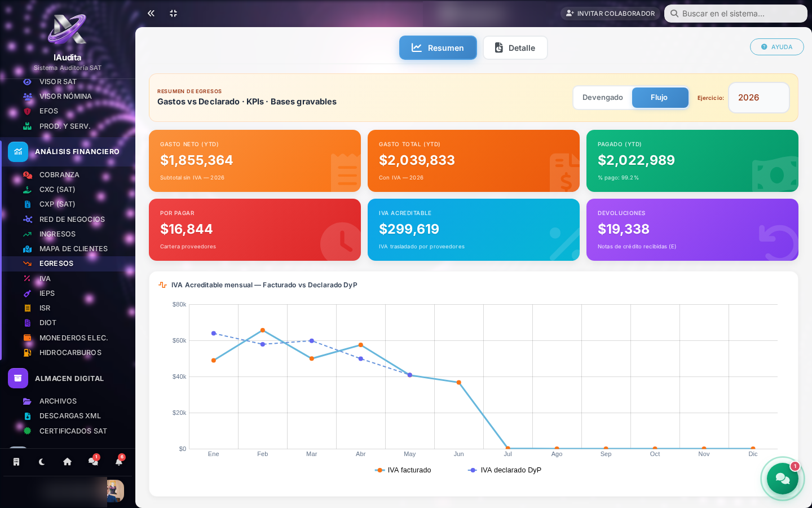Click the fullscreen compress icon
Image resolution: width=812 pixels, height=508 pixels.
pos(174,13)
